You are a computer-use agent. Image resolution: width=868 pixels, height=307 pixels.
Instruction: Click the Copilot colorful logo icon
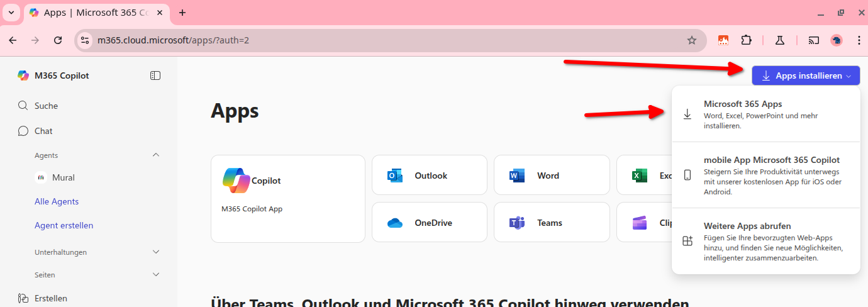(236, 181)
